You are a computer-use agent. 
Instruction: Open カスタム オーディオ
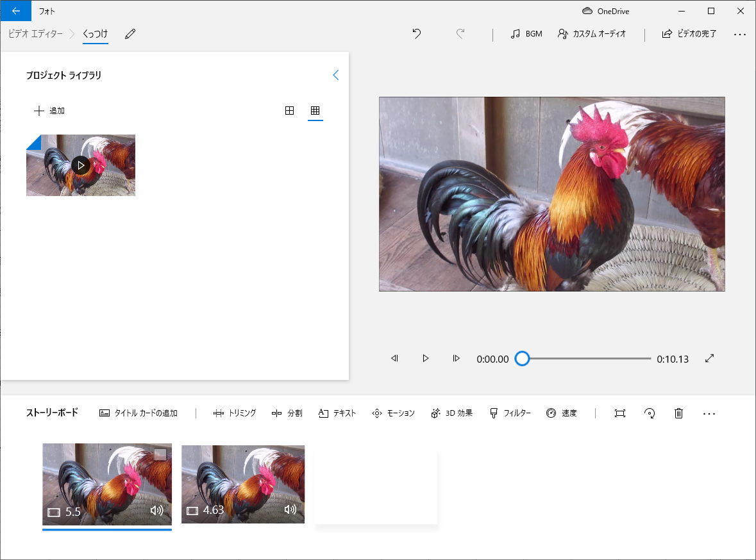[592, 34]
